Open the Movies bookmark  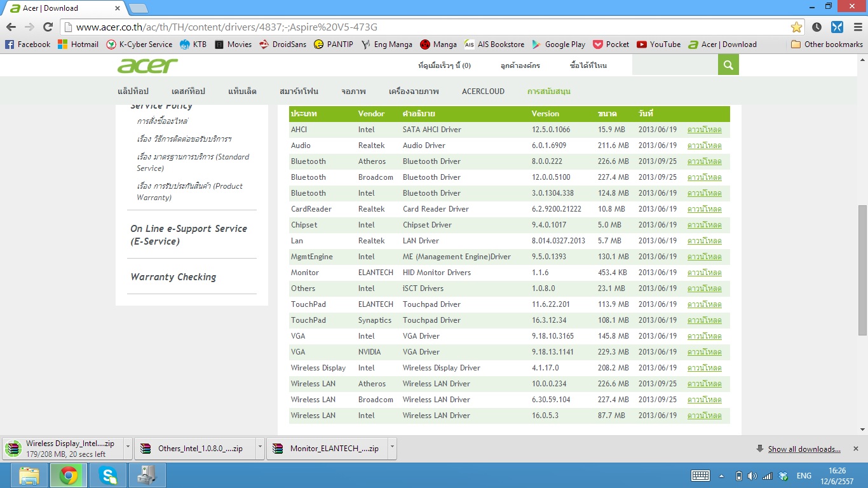233,44
